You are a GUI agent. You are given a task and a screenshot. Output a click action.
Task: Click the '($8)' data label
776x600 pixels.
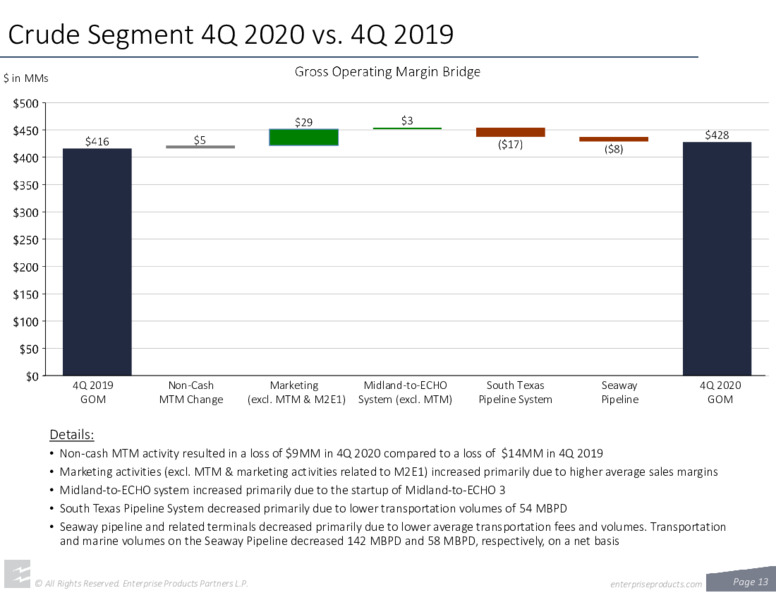tap(614, 149)
